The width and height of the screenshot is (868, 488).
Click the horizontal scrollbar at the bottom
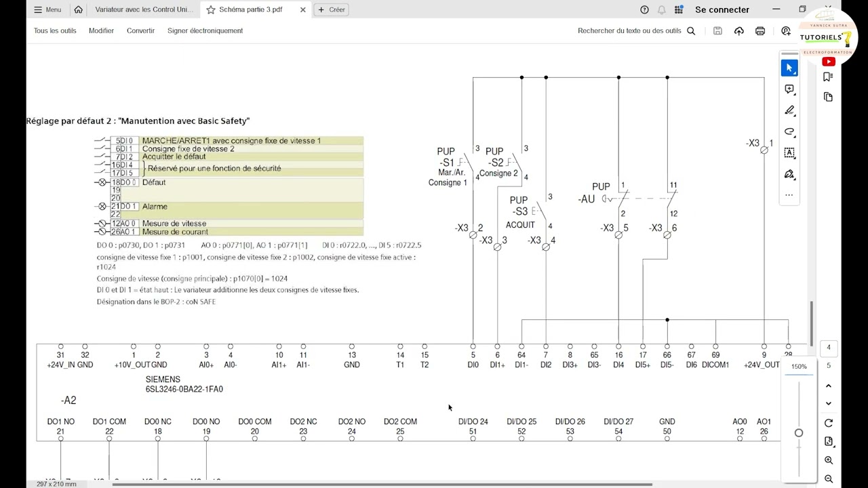pos(382,485)
